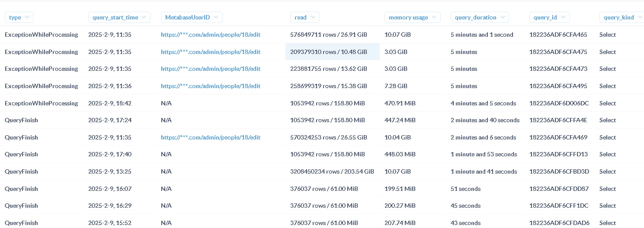Open the user link in row 182236ADF6CFA495

click(x=211, y=86)
